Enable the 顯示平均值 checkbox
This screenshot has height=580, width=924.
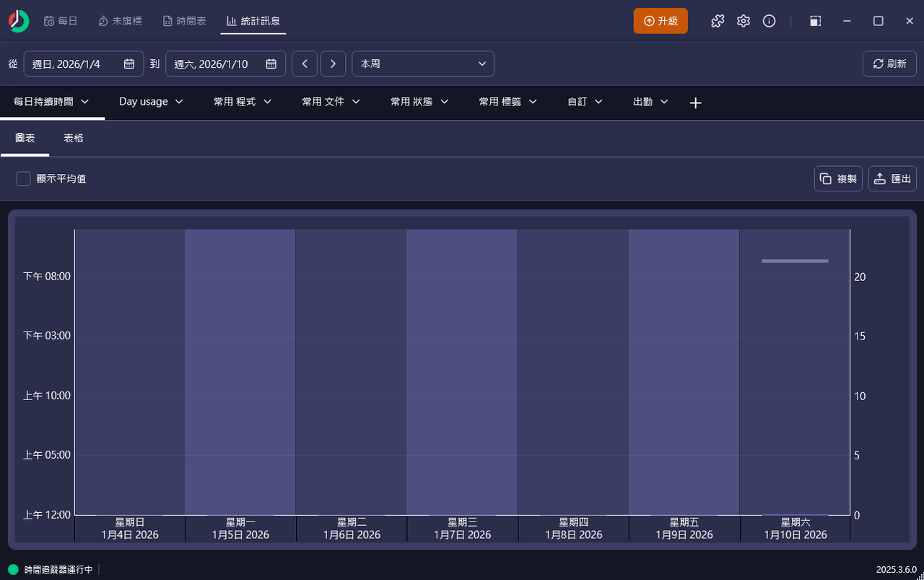[23, 178]
